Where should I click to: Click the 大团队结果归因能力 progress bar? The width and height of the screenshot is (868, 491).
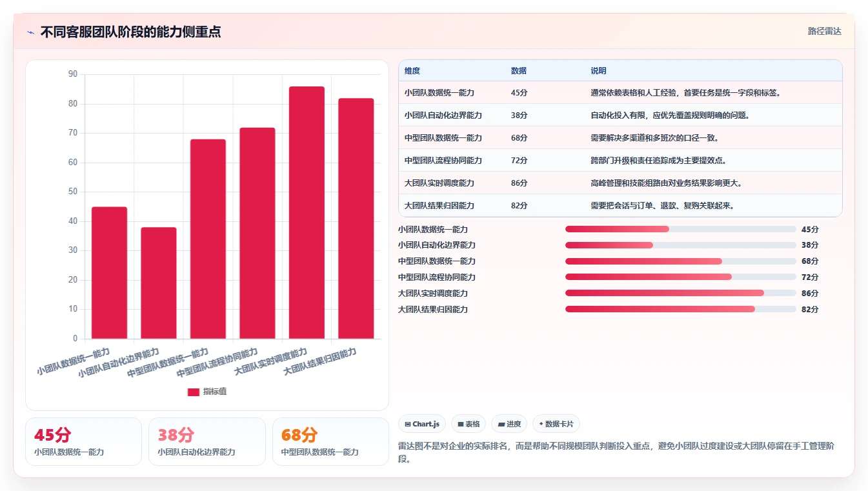680,309
